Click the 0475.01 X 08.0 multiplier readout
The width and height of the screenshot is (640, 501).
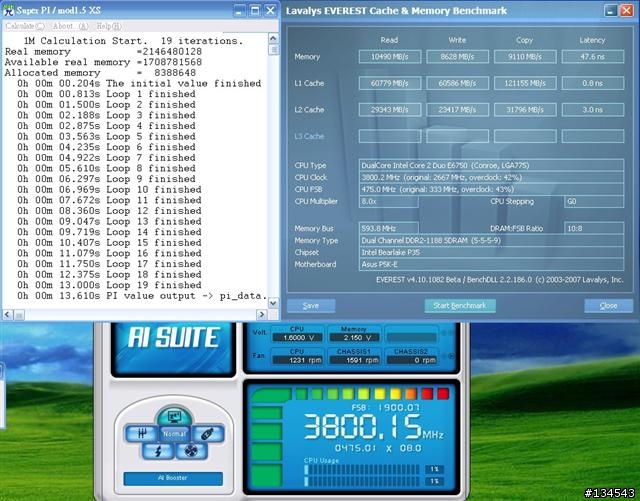[378, 448]
